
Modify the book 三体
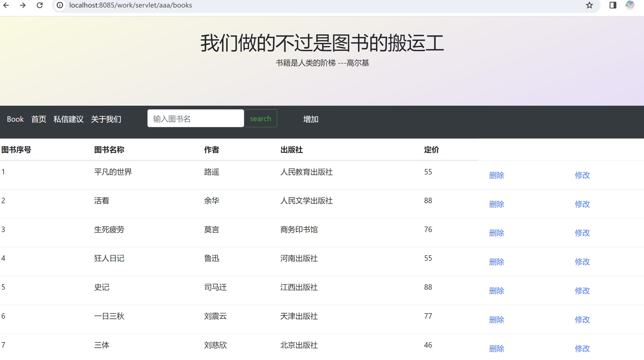tap(582, 349)
